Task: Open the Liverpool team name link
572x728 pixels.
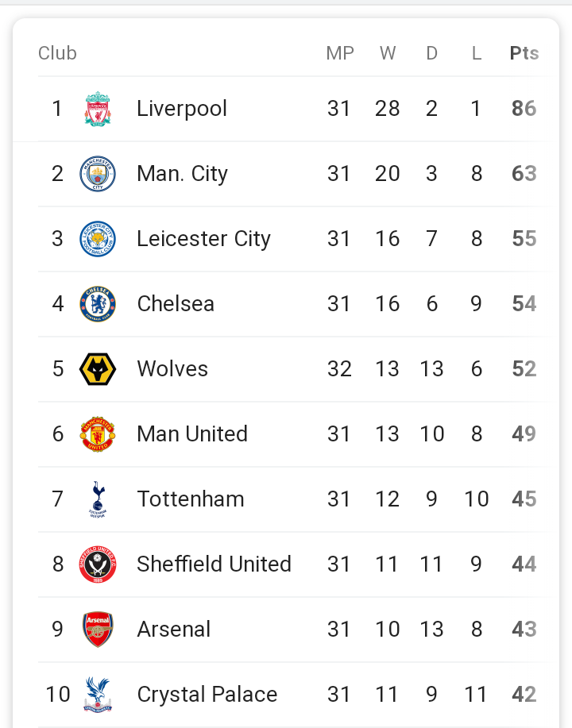Action: 182,109
